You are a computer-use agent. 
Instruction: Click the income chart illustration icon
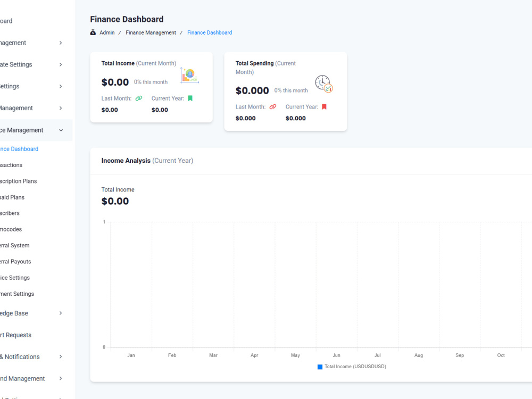point(189,76)
